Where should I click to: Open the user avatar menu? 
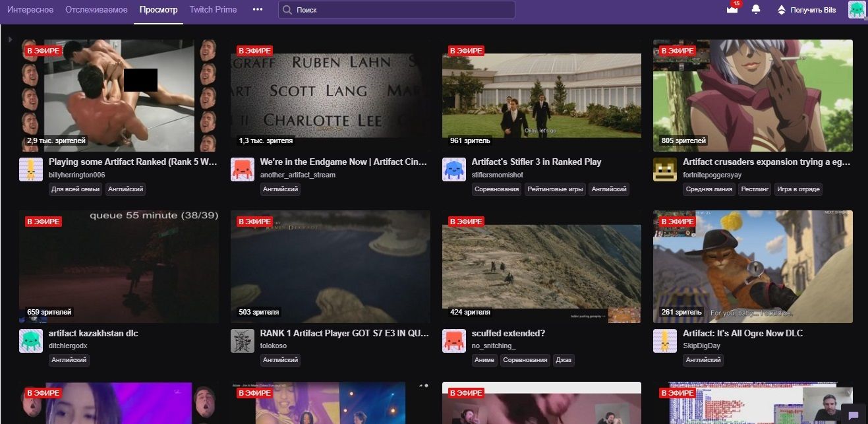pos(857,10)
